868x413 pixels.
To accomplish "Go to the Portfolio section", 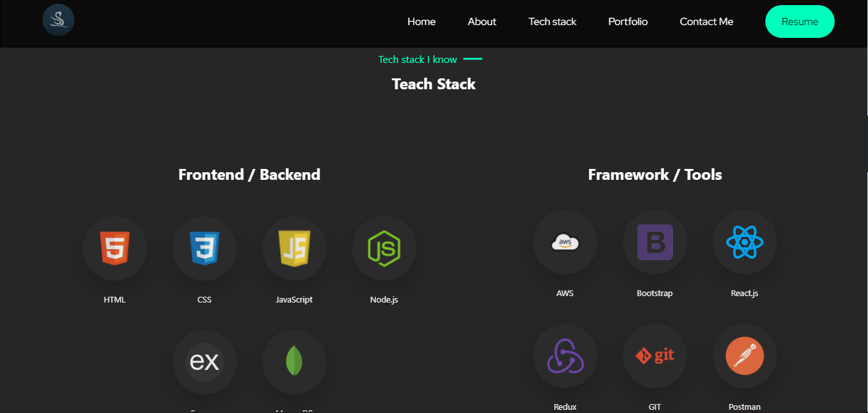I will point(627,21).
